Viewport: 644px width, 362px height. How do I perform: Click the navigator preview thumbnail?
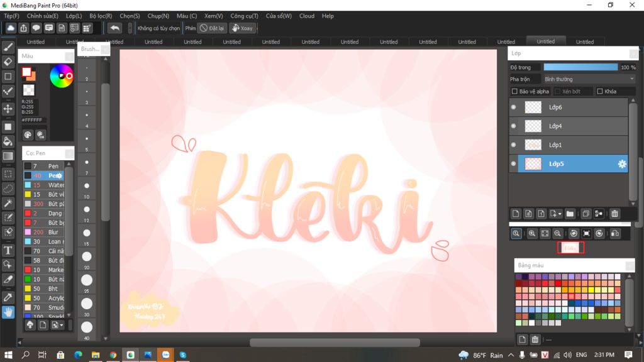[x=570, y=248]
